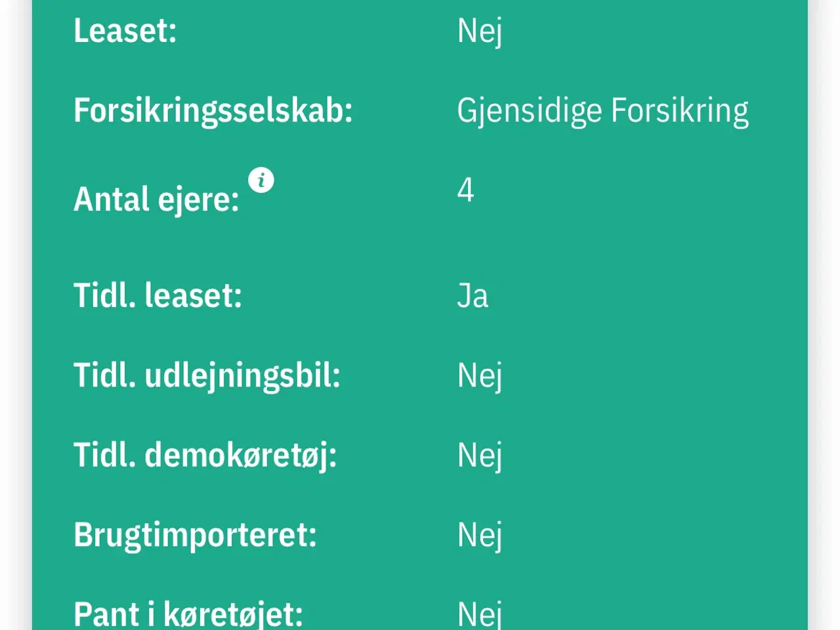Select the Nej value for Brugtimporteret
The height and width of the screenshot is (630, 840).
480,535
